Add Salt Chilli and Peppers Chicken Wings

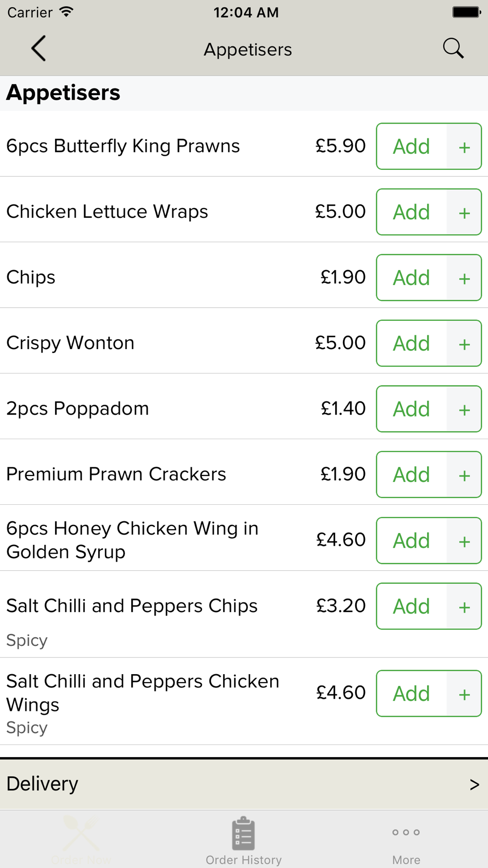411,694
